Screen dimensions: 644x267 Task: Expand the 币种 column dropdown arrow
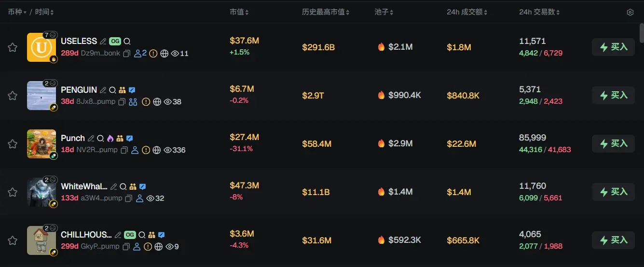point(25,12)
